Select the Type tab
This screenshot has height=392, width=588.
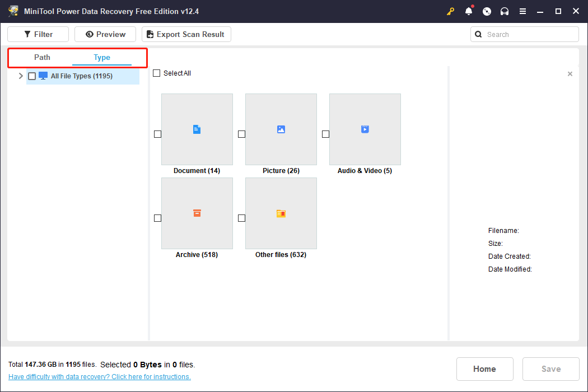pyautogui.click(x=101, y=57)
